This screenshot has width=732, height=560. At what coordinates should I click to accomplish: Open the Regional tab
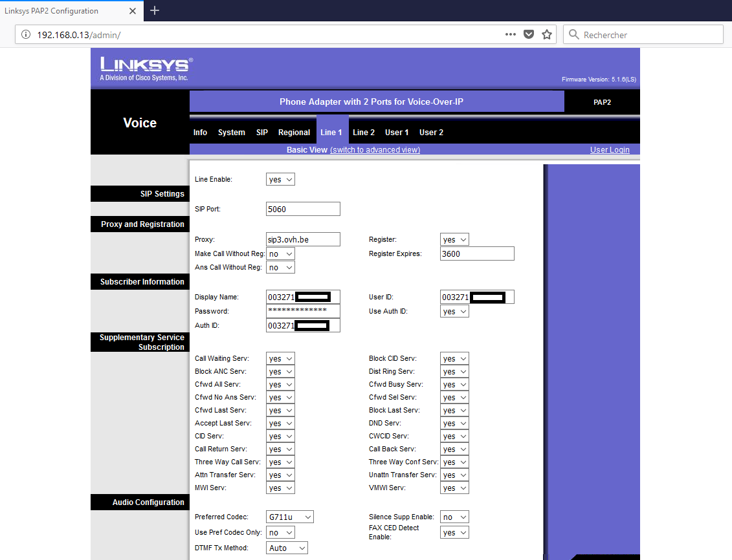pyautogui.click(x=294, y=133)
